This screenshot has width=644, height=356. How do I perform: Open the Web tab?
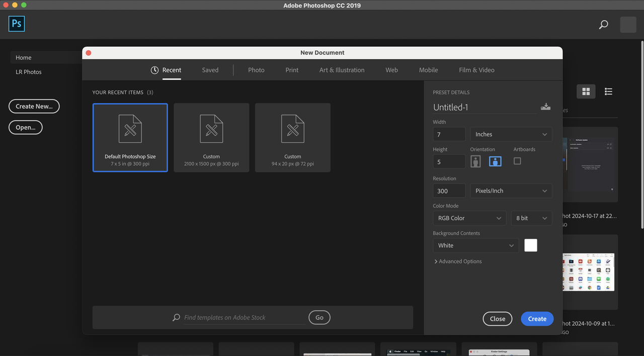pos(391,70)
